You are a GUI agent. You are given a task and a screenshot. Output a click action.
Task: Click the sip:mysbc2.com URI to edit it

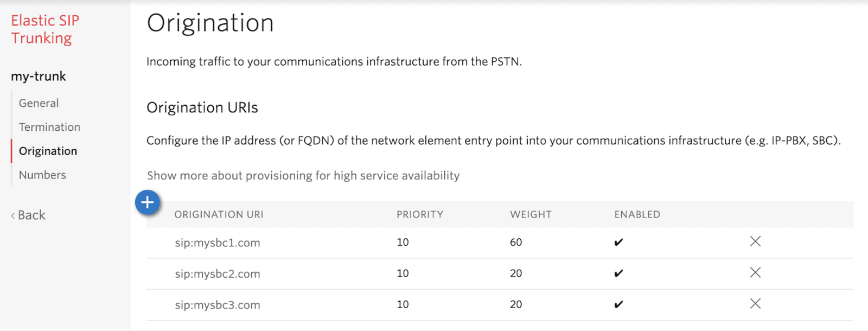(218, 273)
